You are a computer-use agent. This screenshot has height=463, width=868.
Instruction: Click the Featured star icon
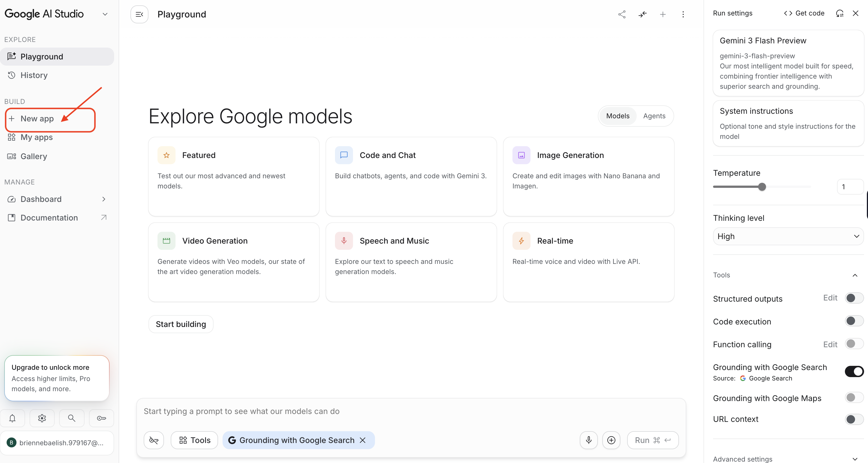click(167, 155)
